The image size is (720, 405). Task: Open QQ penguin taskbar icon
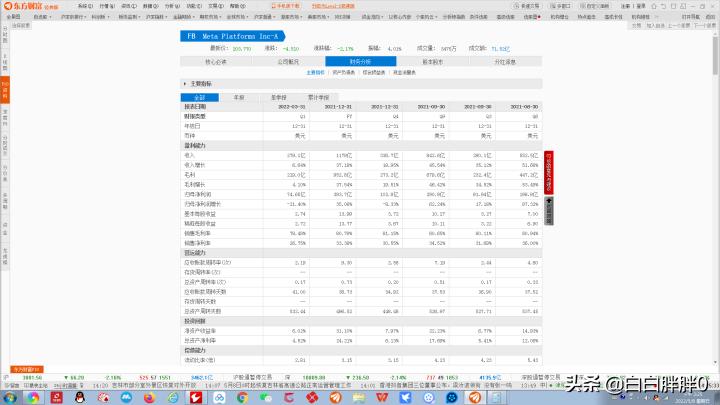(79, 398)
